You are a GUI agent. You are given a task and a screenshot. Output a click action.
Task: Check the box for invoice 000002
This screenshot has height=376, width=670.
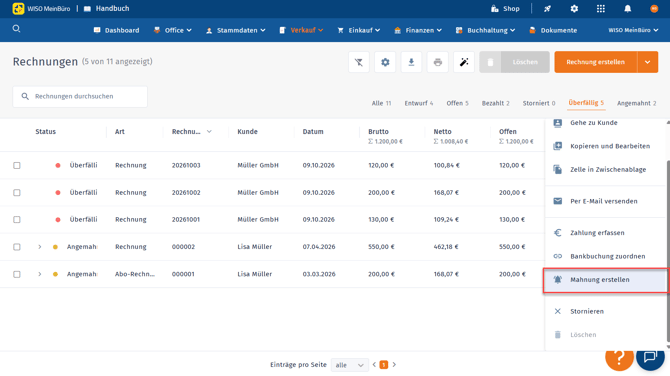17,247
